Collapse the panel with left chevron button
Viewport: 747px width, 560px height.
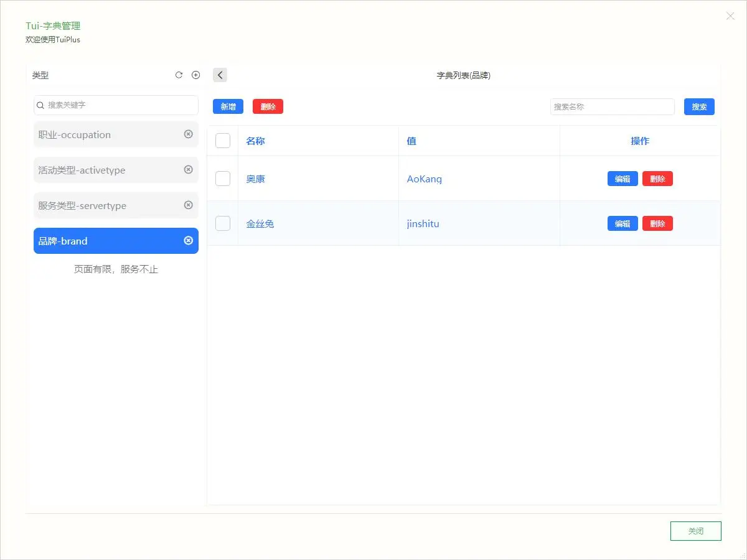(x=220, y=75)
